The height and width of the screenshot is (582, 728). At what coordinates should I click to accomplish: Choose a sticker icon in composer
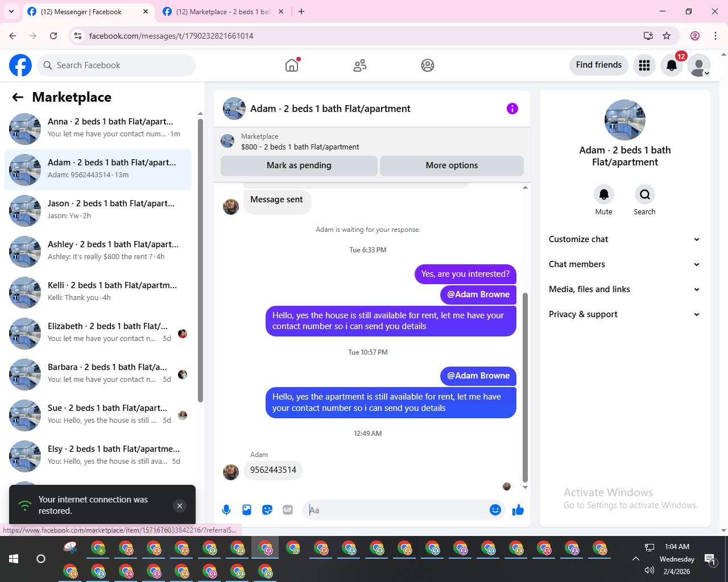pos(267,510)
